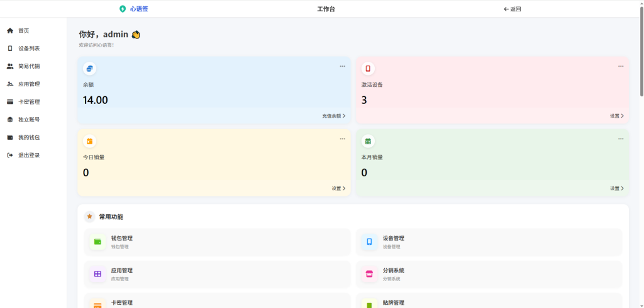Go to 设备列表 in the sidebar
The height and width of the screenshot is (308, 644).
click(29, 48)
